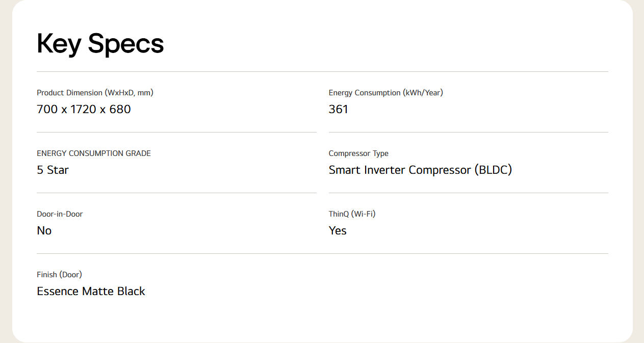This screenshot has width=644, height=343.
Task: Click the 5 Star rating value
Action: [x=53, y=170]
